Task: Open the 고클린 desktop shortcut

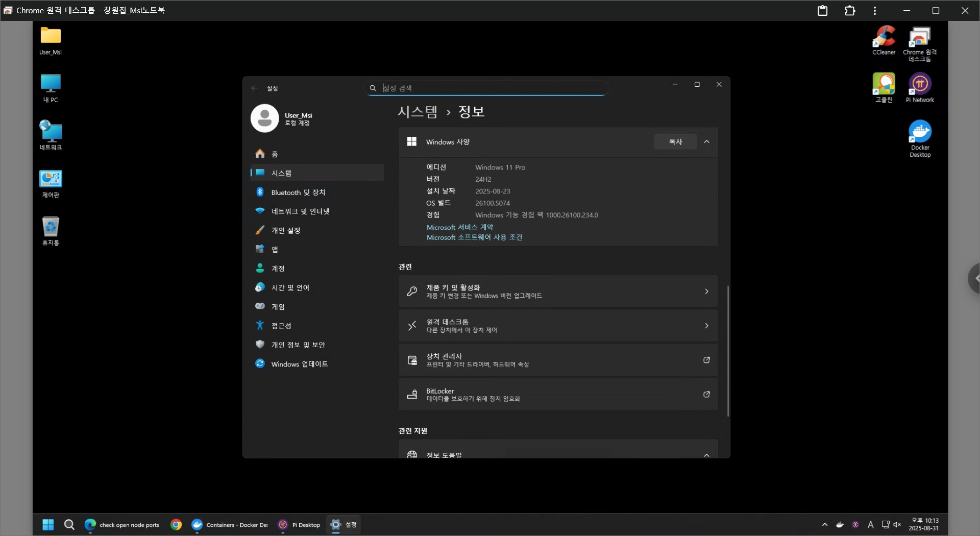Action: pos(884,88)
